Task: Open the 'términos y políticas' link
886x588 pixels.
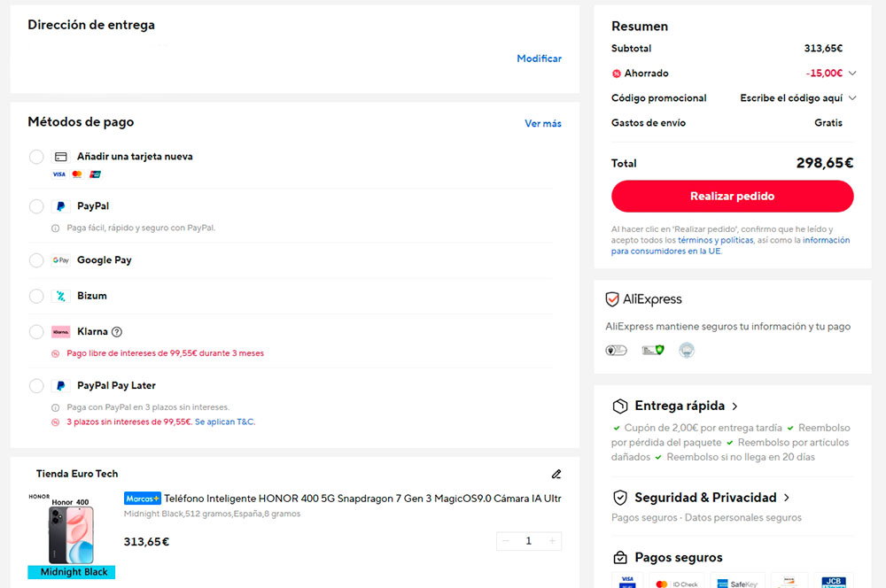Action: [715, 240]
